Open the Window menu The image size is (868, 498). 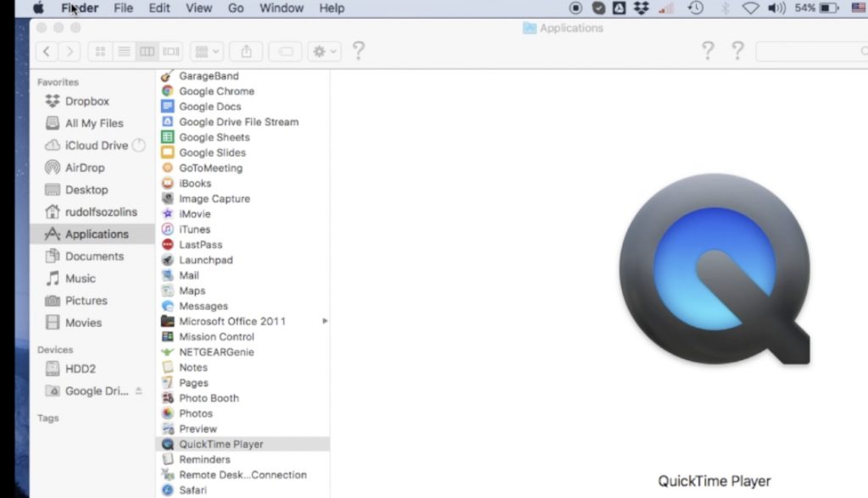click(x=281, y=8)
